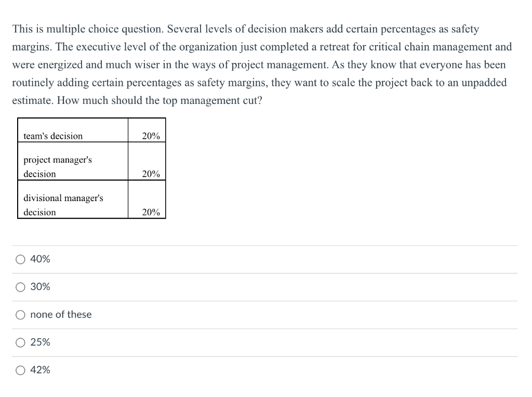Screen dimensions: 532x397
Task: Click the 20% value in team's decision row
Action: pyautogui.click(x=151, y=136)
